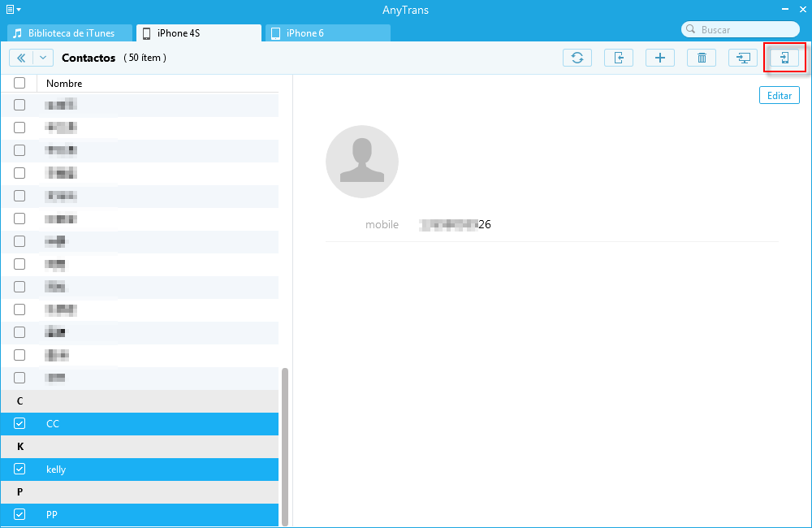812x528 pixels.
Task: Toggle the select-all checkbox beside Nombre
Action: point(19,83)
